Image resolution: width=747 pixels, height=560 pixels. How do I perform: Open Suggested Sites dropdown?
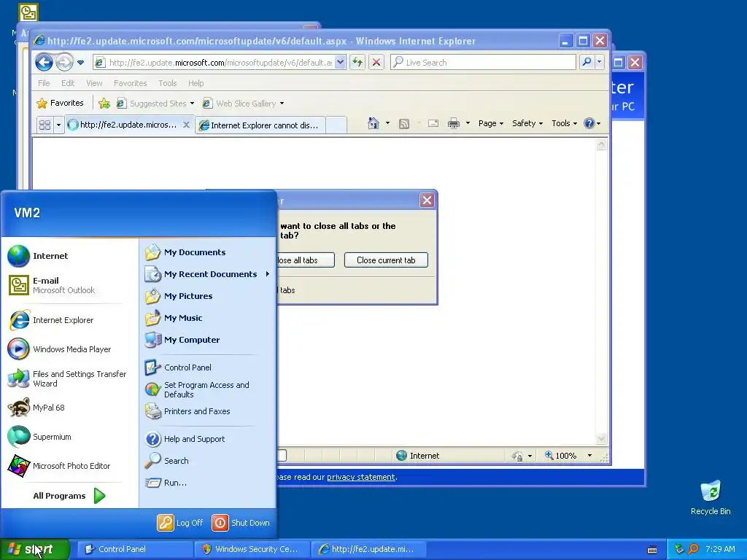(x=155, y=104)
